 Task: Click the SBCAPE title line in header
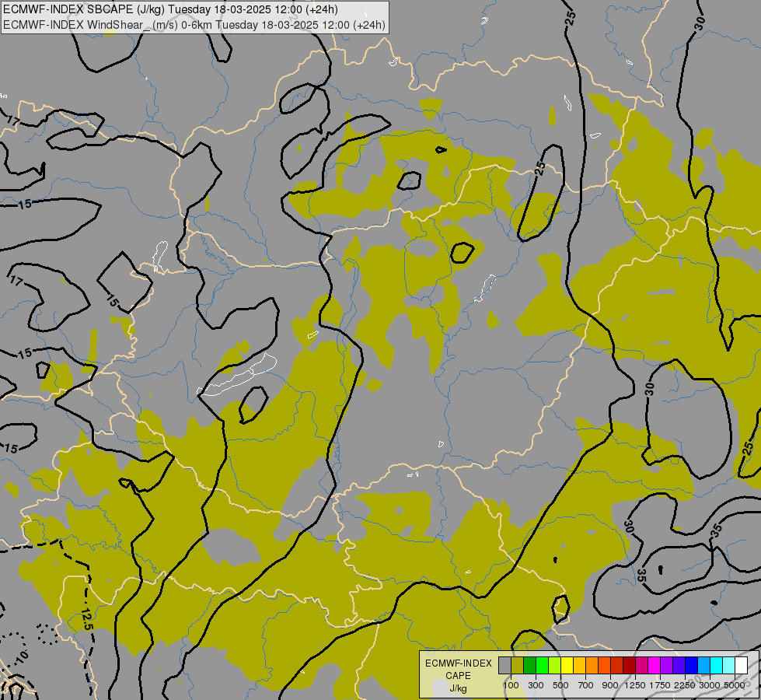[170, 9]
